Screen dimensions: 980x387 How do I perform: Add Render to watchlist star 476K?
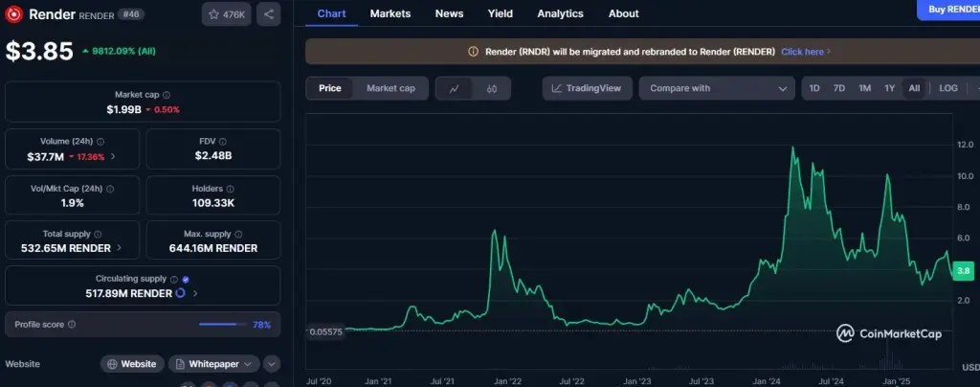pyautogui.click(x=226, y=13)
